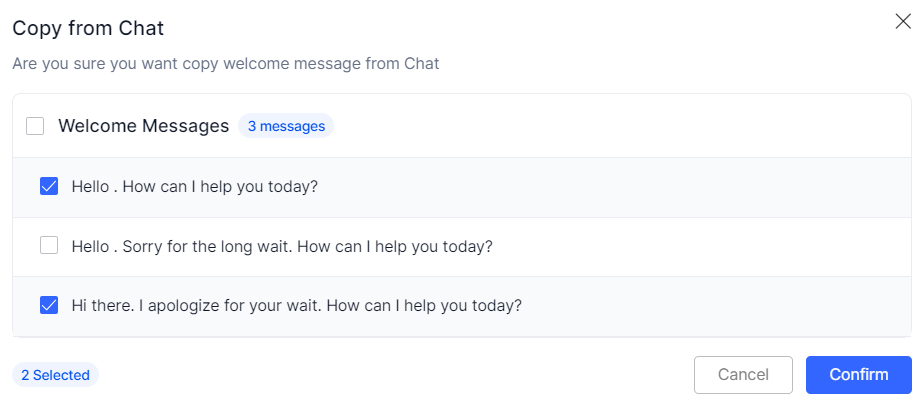Tick the Welcome Messages select-all checkbox
This screenshot has width=924, height=405.
[35, 126]
